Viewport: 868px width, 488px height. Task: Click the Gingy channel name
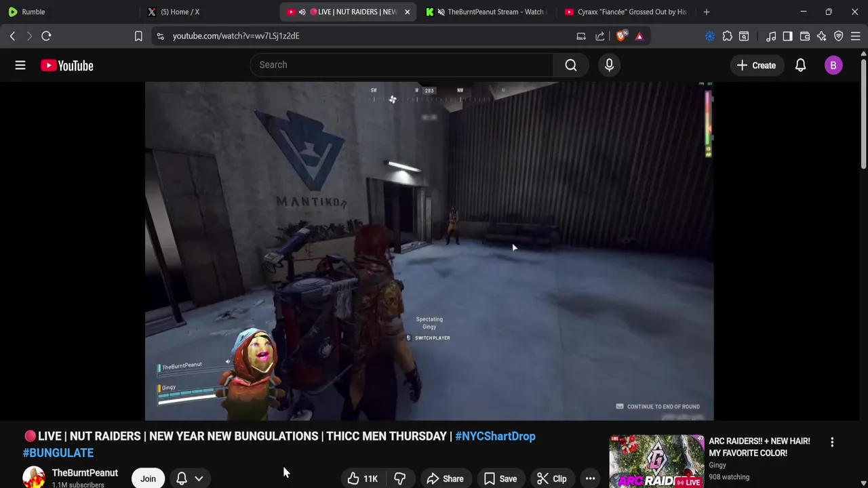coord(717,465)
